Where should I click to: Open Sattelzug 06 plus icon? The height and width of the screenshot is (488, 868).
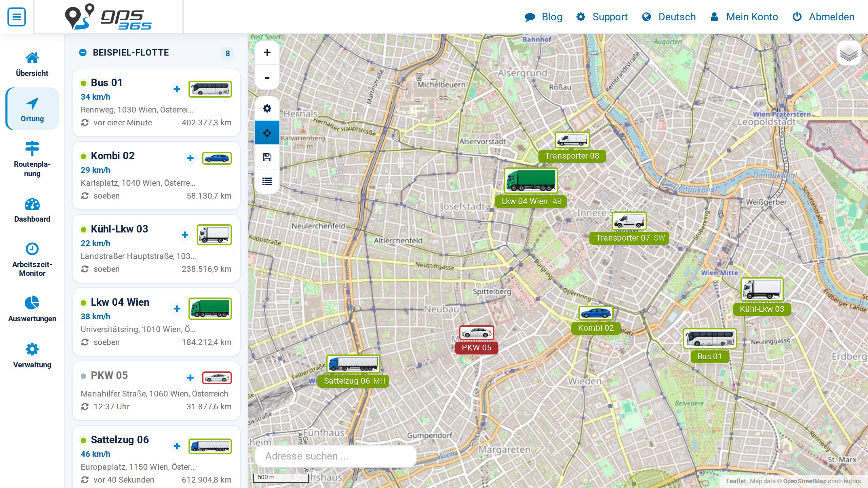pyautogui.click(x=177, y=446)
